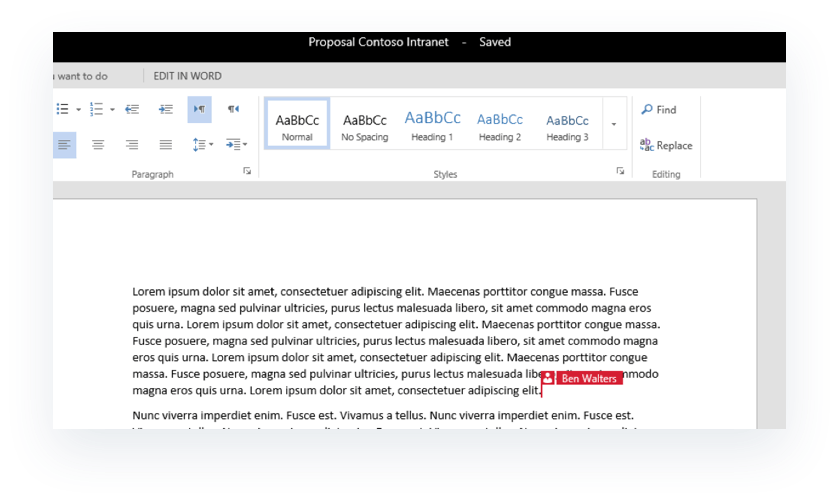Apply the Heading 1 style

coord(432,124)
